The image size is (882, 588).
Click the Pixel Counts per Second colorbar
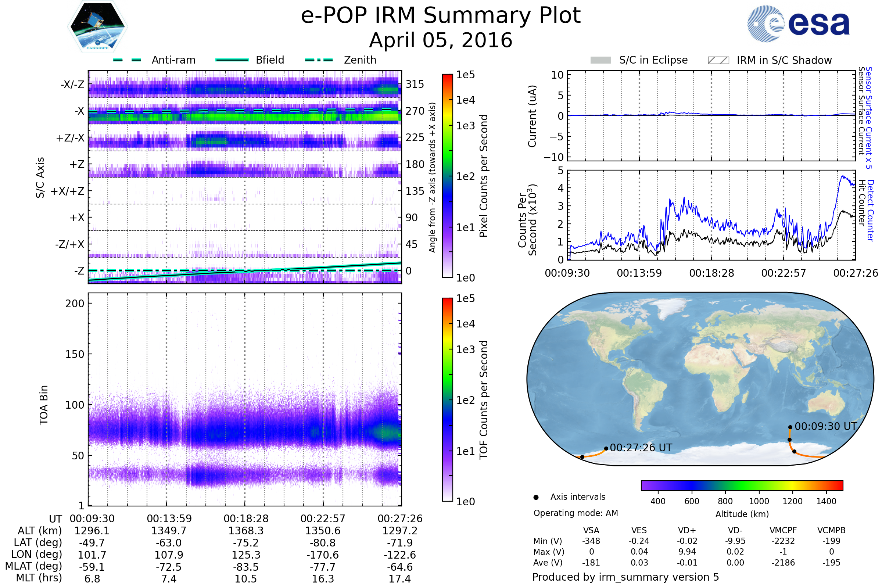coord(447,176)
